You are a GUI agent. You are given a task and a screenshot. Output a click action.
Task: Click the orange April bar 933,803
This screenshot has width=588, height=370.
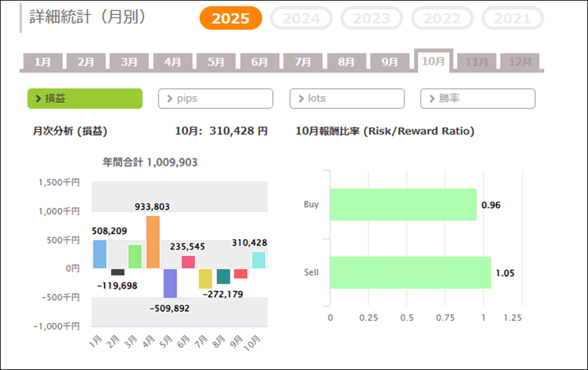(153, 242)
